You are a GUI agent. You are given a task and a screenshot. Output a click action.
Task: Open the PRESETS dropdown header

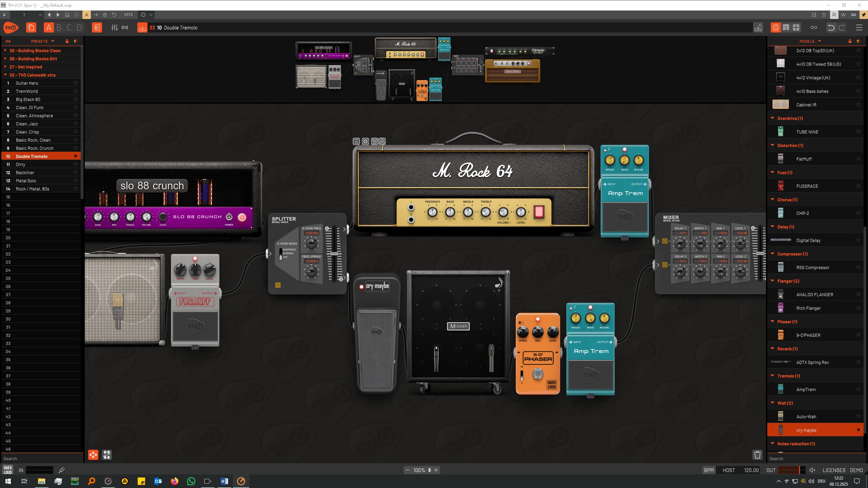click(43, 41)
